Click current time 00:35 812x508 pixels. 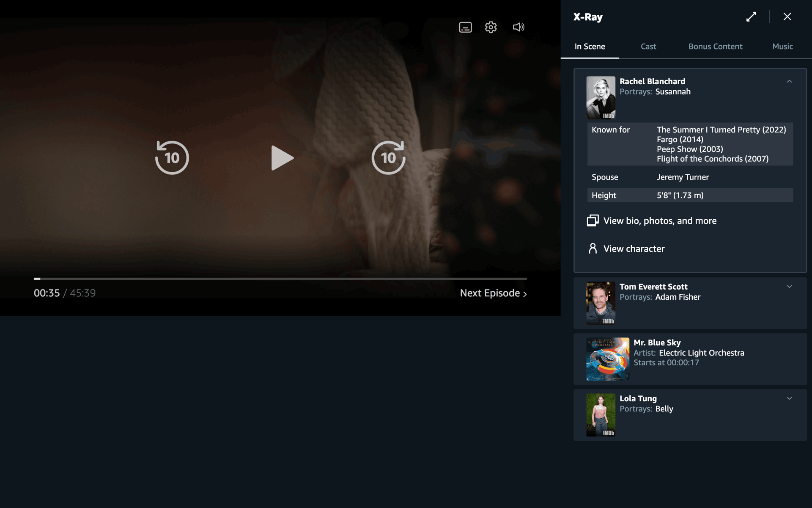coord(47,293)
